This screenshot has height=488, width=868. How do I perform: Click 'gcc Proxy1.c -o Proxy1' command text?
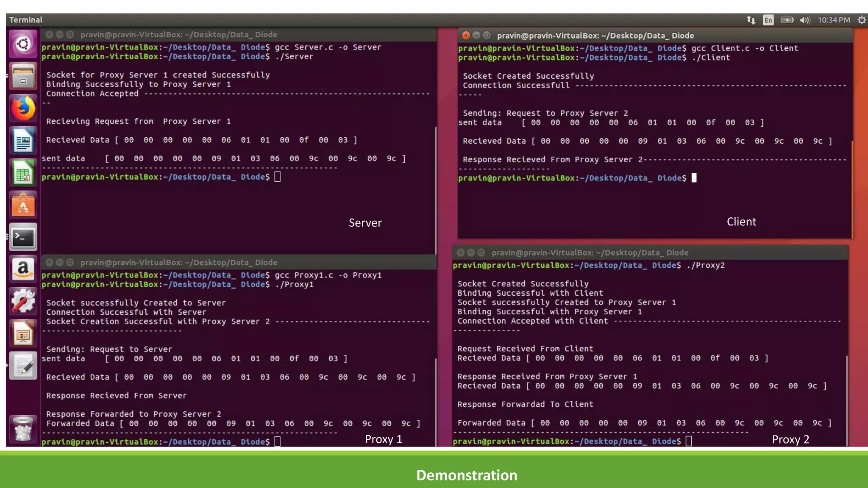(x=328, y=275)
